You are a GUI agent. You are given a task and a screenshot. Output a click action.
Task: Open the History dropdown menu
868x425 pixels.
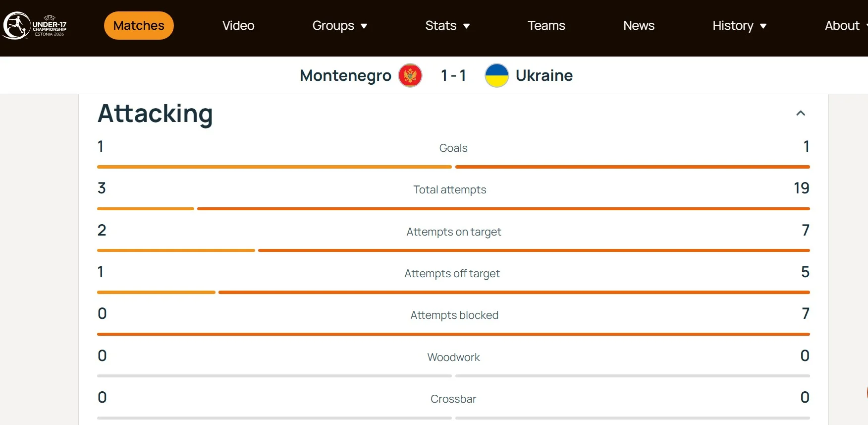[x=739, y=26]
